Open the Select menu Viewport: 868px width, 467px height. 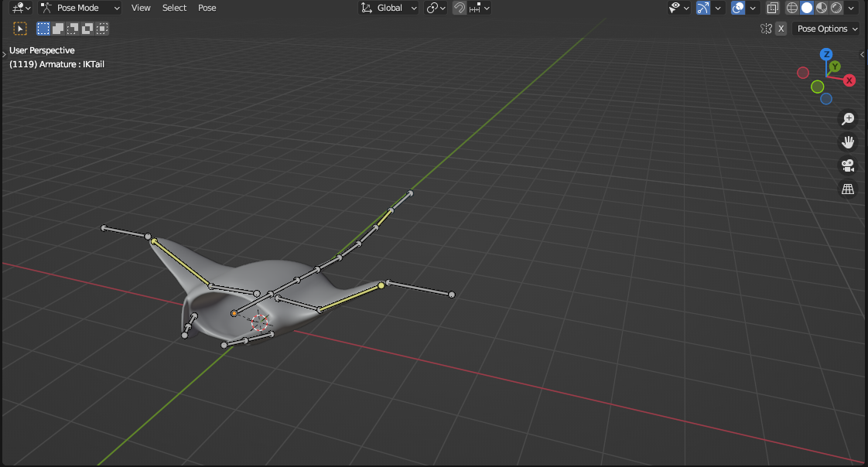174,8
